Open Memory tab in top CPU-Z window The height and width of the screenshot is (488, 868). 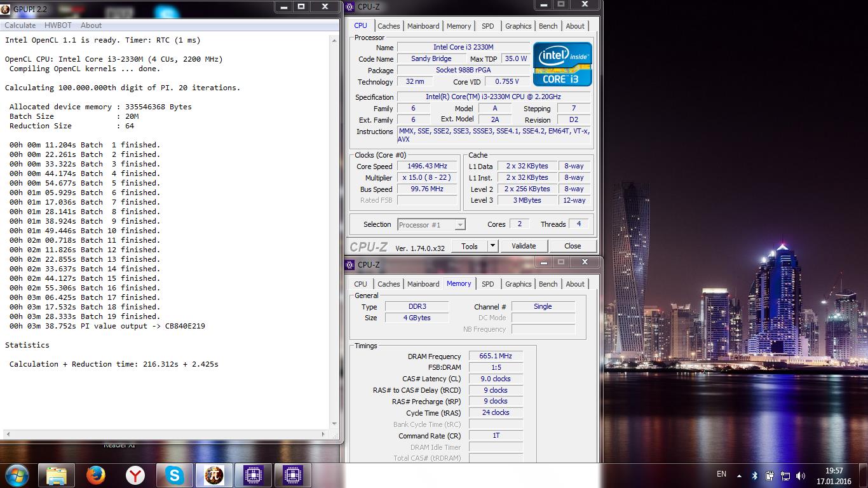[x=459, y=26]
